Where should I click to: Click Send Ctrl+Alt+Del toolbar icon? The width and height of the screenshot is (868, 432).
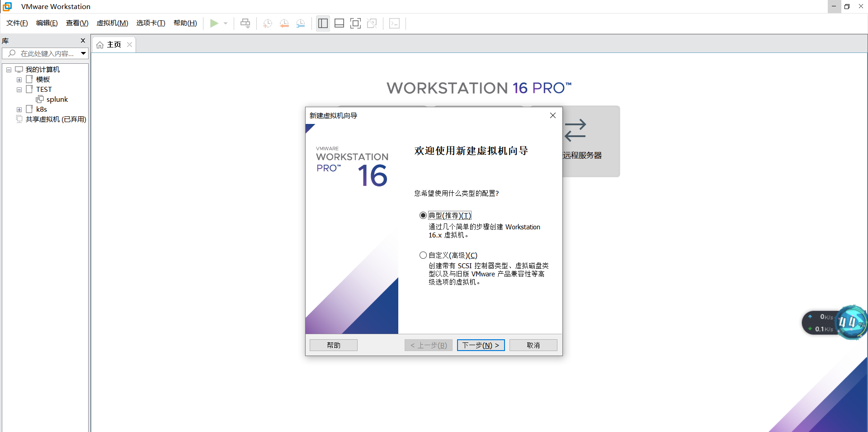[x=245, y=24]
